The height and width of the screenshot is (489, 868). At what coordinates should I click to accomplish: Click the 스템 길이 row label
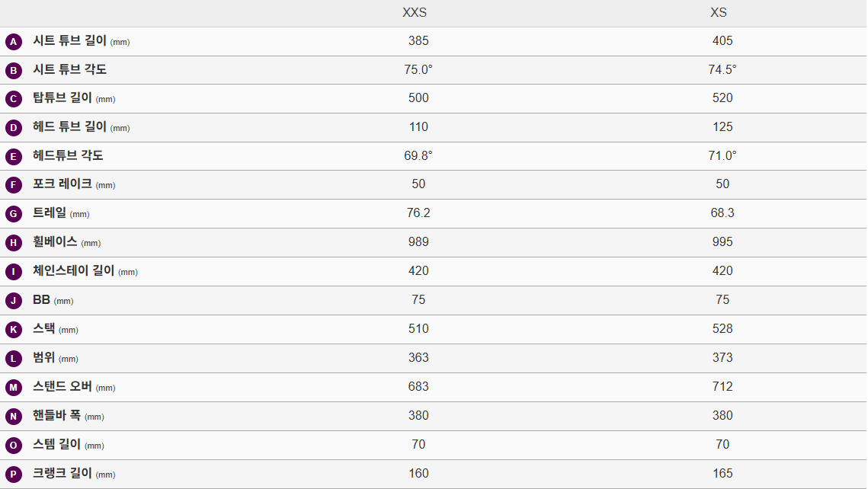[x=57, y=444]
